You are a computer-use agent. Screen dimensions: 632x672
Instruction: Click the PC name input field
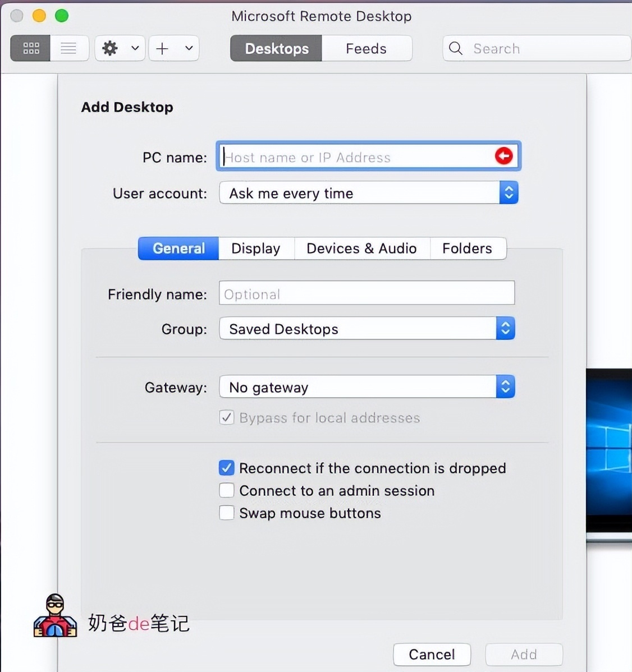coord(368,157)
